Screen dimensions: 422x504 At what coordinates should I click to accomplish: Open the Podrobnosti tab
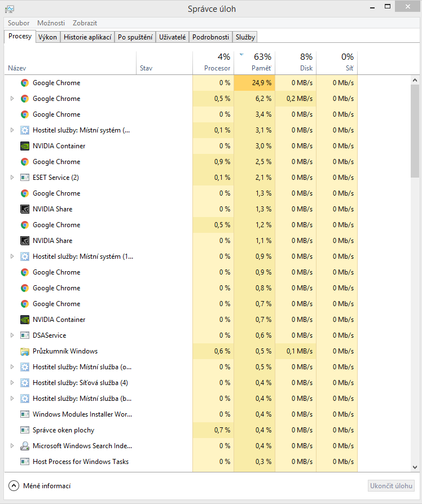[210, 37]
